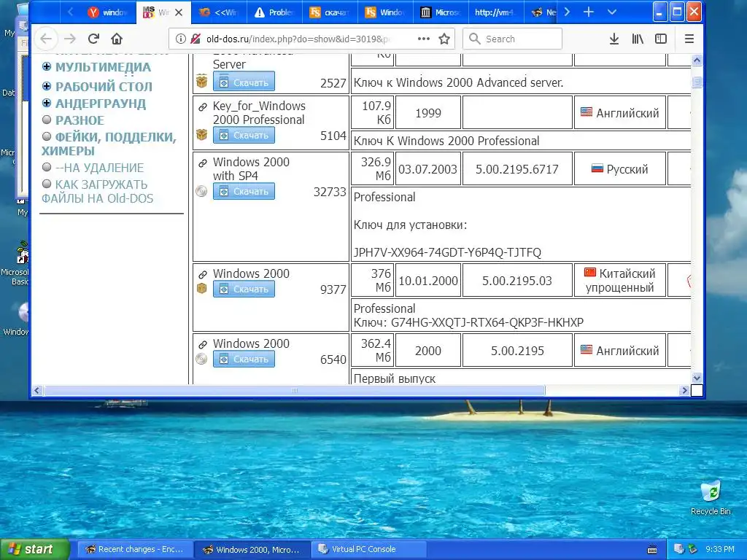Click the keyboard icon in taskbar tray
Viewport: 747px width, 560px height.
click(x=652, y=550)
